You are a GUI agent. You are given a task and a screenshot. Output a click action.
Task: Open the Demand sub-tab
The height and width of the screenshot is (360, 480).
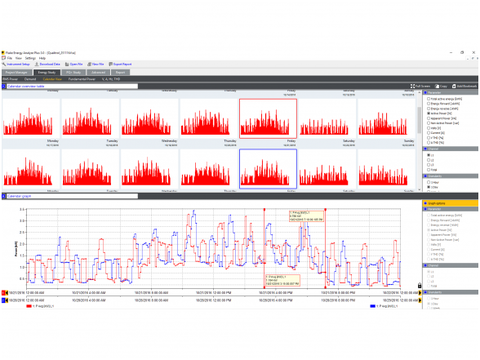(x=30, y=79)
